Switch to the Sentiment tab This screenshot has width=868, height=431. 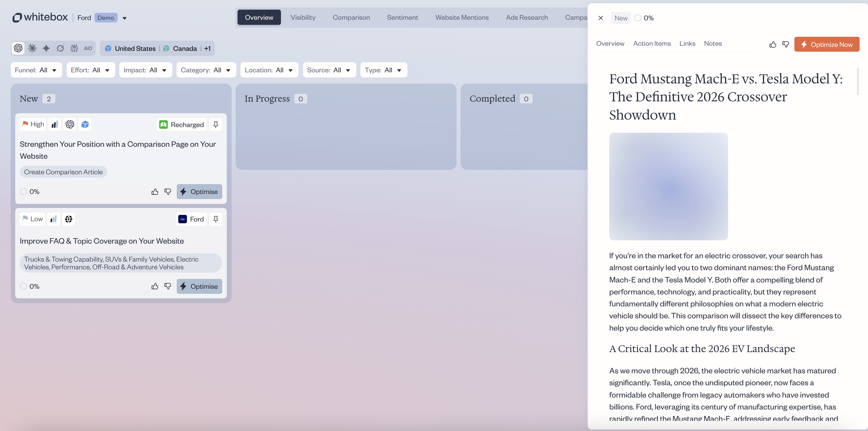coord(402,18)
